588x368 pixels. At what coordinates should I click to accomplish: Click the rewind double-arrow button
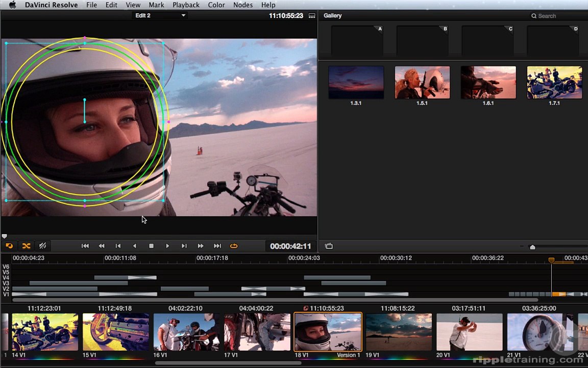click(x=102, y=246)
